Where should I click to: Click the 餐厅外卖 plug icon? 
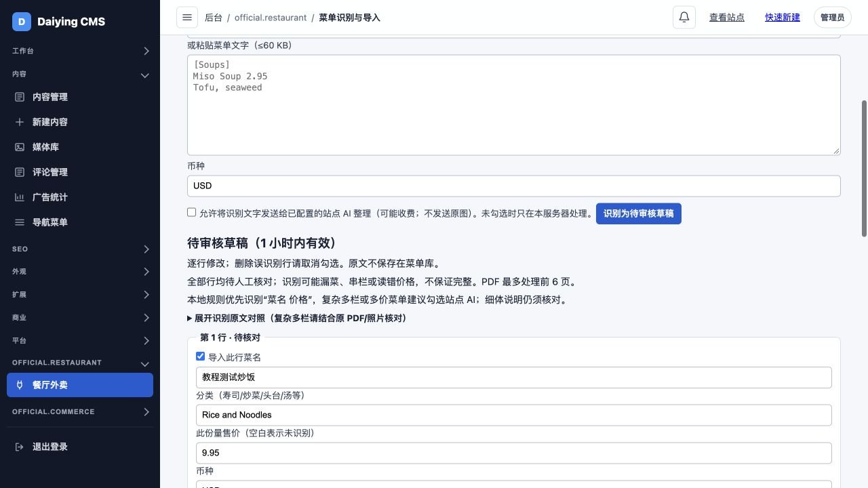pyautogui.click(x=20, y=385)
